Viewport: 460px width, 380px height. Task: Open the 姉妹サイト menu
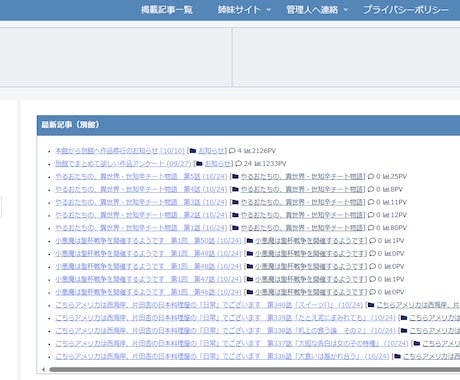pos(239,10)
